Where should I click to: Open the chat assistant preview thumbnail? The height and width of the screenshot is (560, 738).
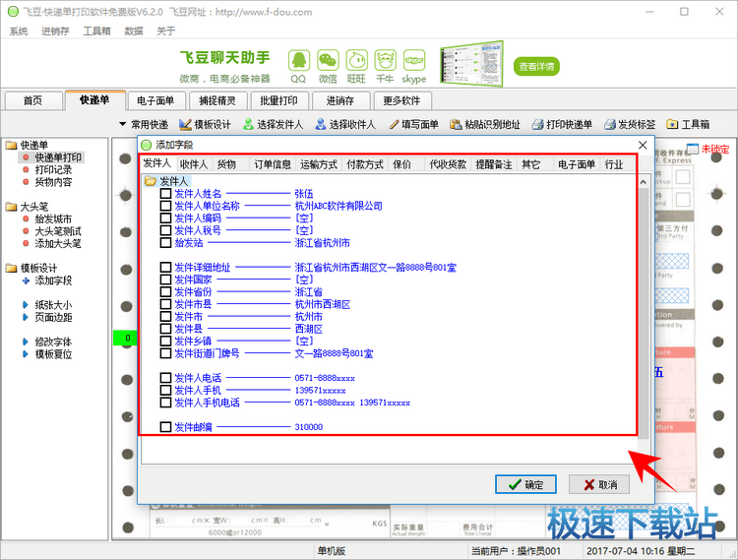coord(471,64)
